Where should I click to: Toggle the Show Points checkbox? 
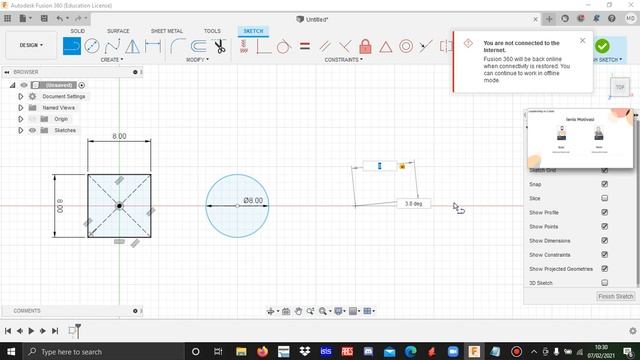[604, 226]
